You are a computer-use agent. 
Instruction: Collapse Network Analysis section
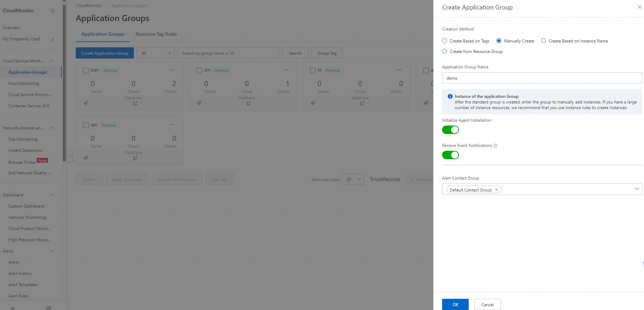click(x=51, y=128)
